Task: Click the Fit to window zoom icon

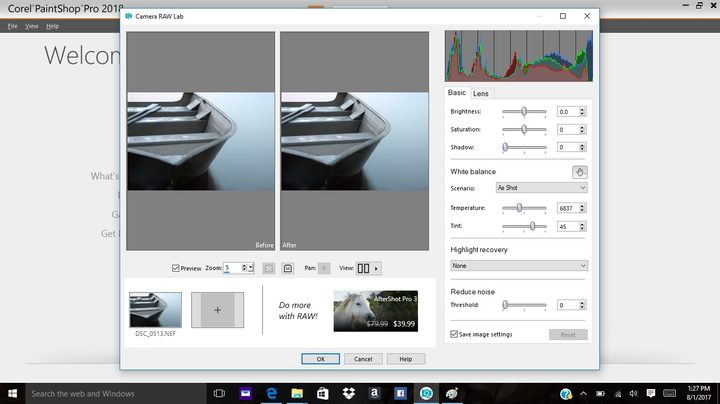Action: coord(269,268)
